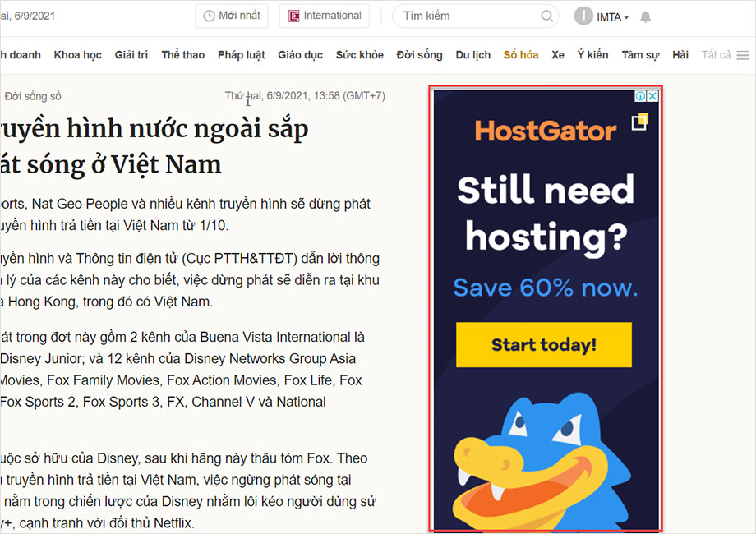Click the IMTA account avatar icon
This screenshot has width=756, height=534.
pyautogui.click(x=583, y=16)
